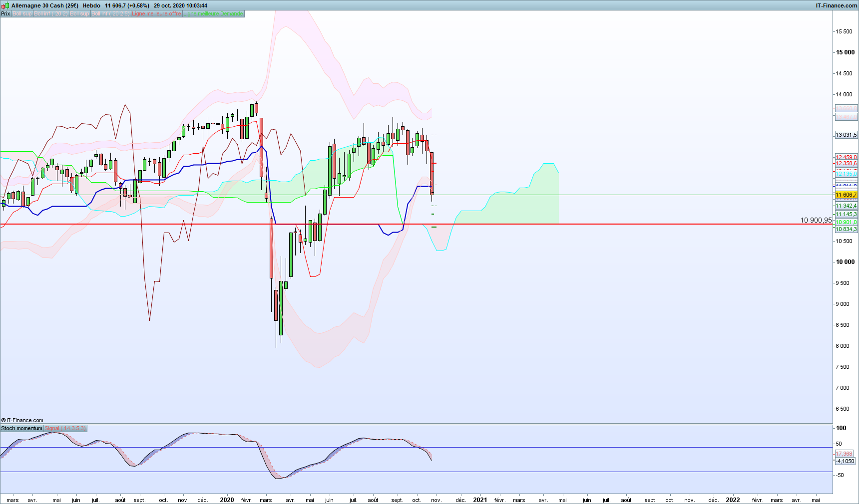
Task: Select the Ligne meilleure offre label
Action: pyautogui.click(x=156, y=13)
